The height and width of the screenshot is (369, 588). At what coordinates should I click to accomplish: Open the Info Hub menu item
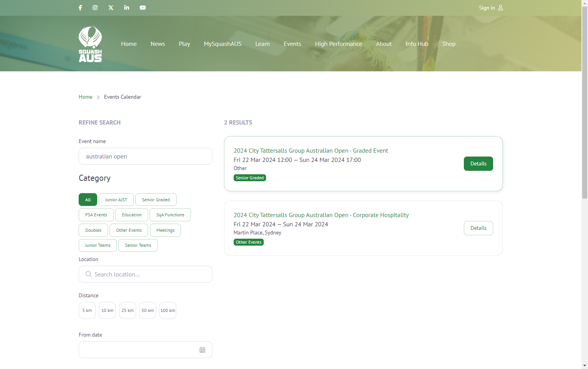click(x=417, y=44)
